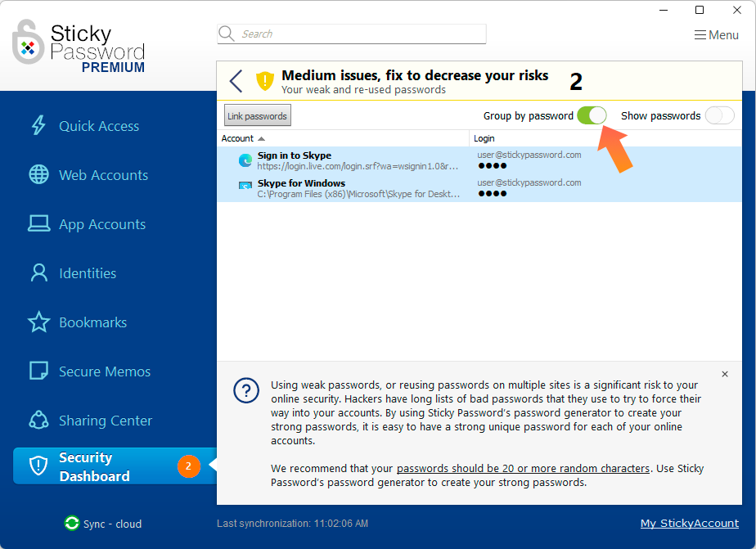Select the Sign in to Skype account row
The height and width of the screenshot is (549, 756).
(479, 160)
